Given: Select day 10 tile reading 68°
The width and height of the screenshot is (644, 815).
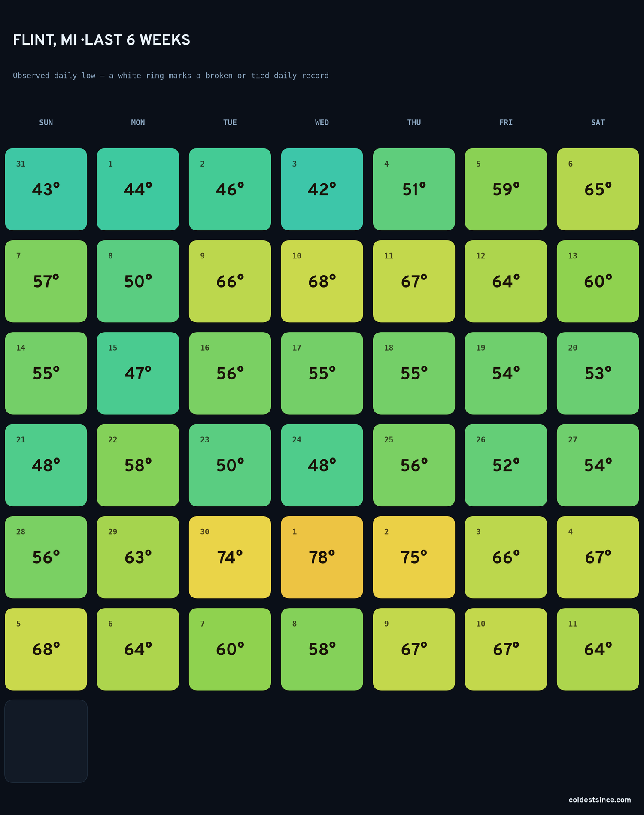Looking at the screenshot, I should coord(322,281).
